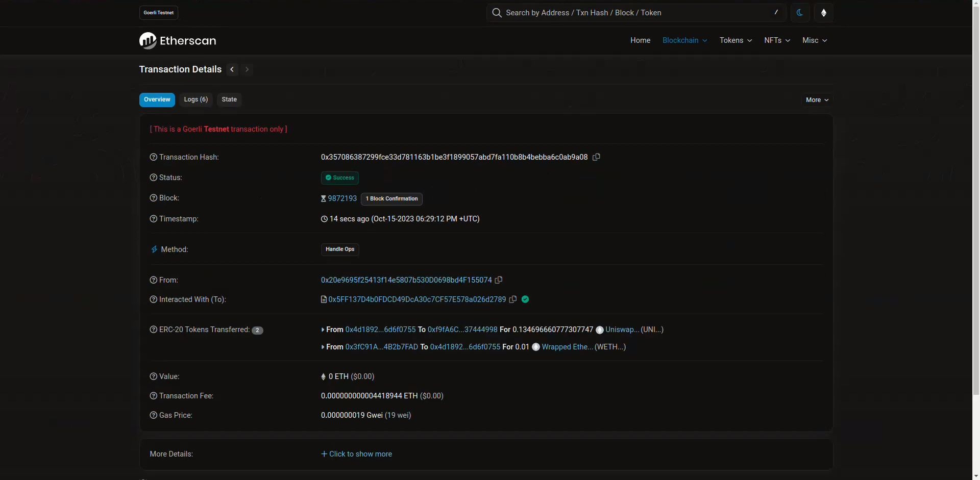Click the Handle Ops method badge
Viewport: 980px width, 480px height.
(340, 249)
